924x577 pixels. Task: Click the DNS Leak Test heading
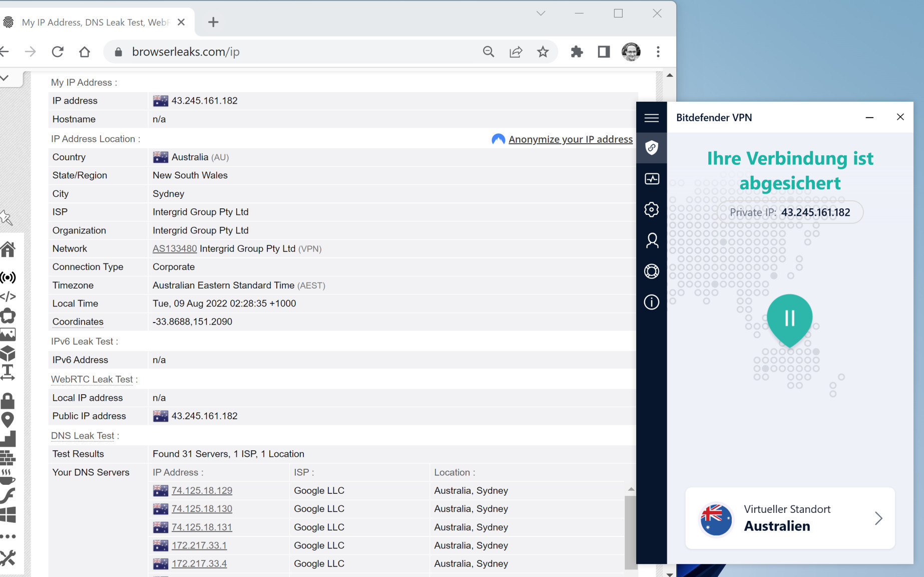tap(83, 436)
